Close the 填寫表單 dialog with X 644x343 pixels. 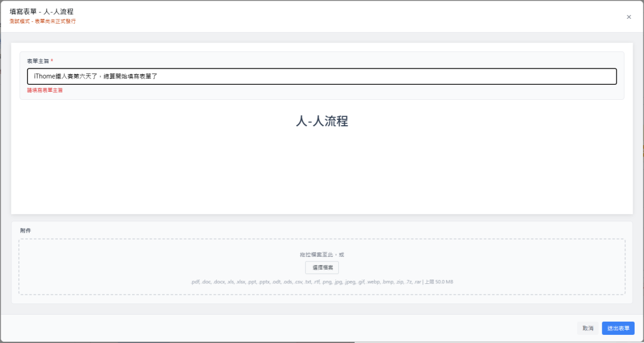tap(629, 17)
